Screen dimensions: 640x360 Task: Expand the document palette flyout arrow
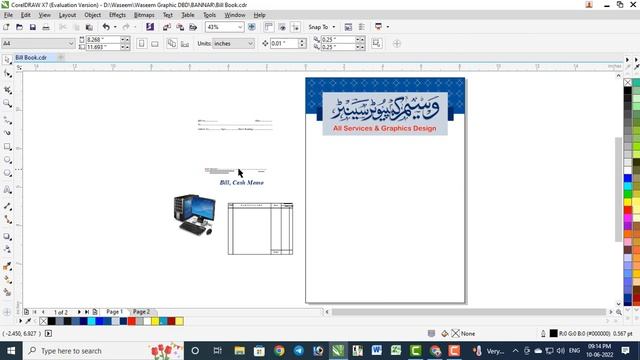(20, 321)
